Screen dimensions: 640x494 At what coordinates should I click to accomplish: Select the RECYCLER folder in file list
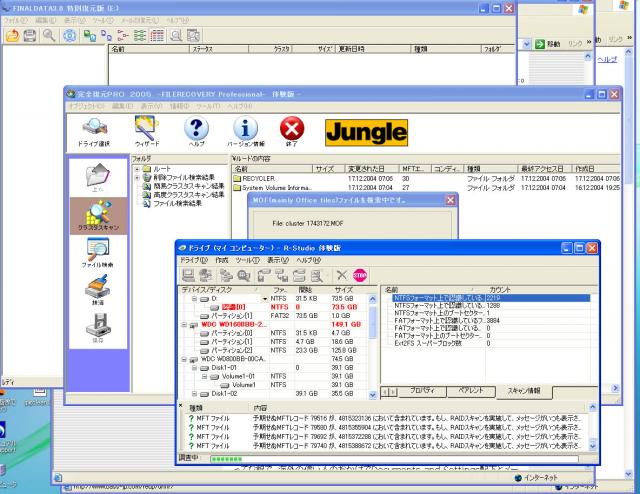point(258,177)
